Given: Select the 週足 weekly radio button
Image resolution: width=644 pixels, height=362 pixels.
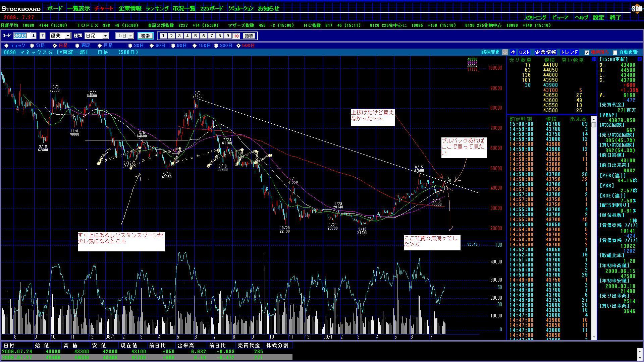Looking at the screenshot, I should point(77,46).
